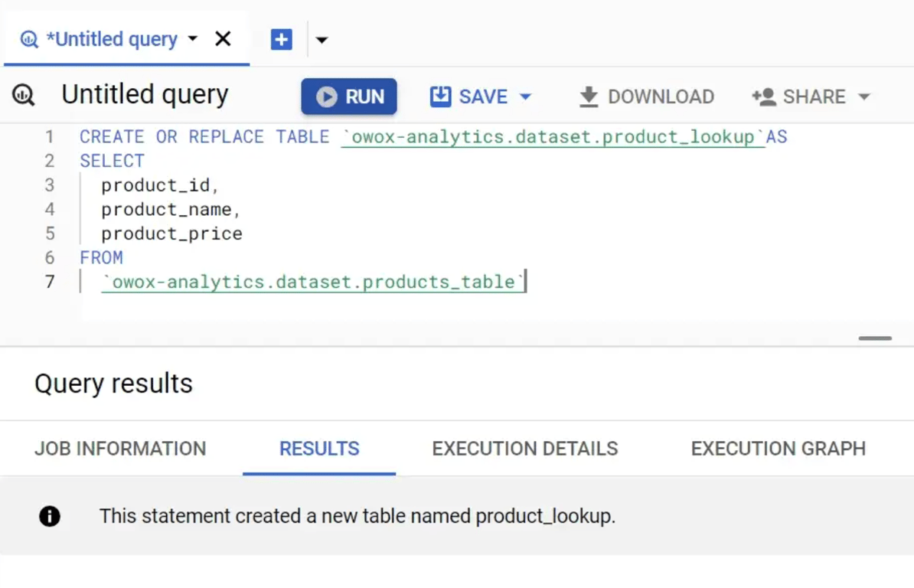Click the Download arrow icon
914x588 pixels.
tap(589, 96)
